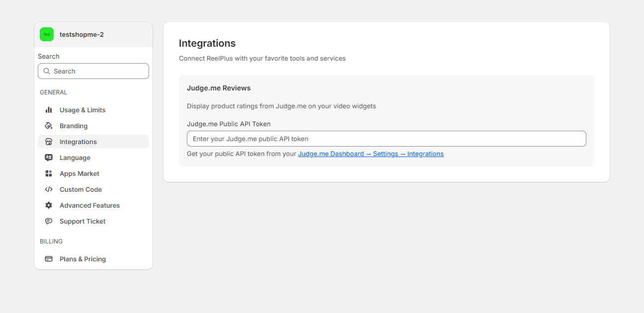This screenshot has height=313, width=644.
Task: Go to the Branding section
Action: [75, 126]
